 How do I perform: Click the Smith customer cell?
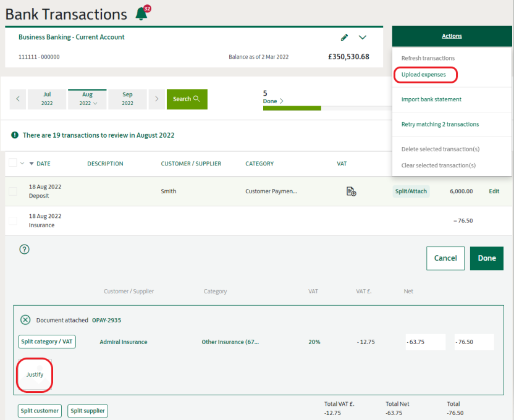click(x=169, y=191)
